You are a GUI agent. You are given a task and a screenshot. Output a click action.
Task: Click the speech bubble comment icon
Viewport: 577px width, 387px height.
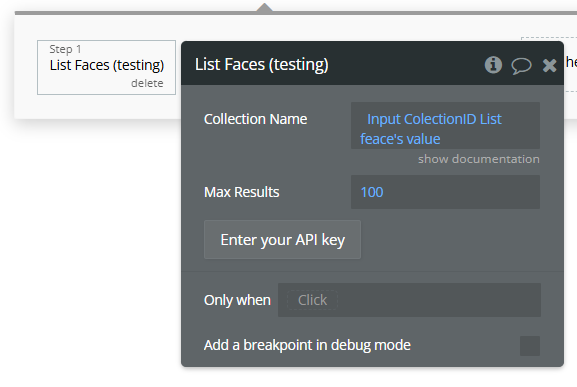coord(521,66)
